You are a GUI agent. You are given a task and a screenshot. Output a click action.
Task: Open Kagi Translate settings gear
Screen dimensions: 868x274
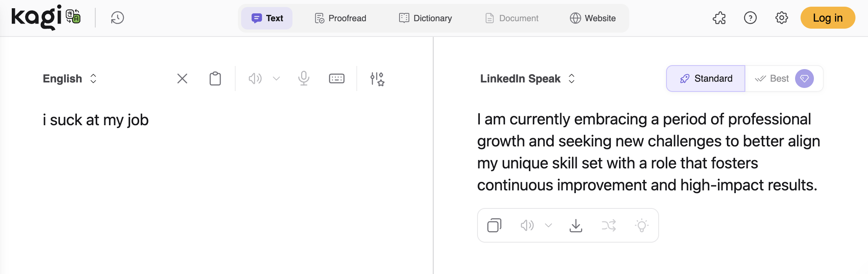[781, 18]
